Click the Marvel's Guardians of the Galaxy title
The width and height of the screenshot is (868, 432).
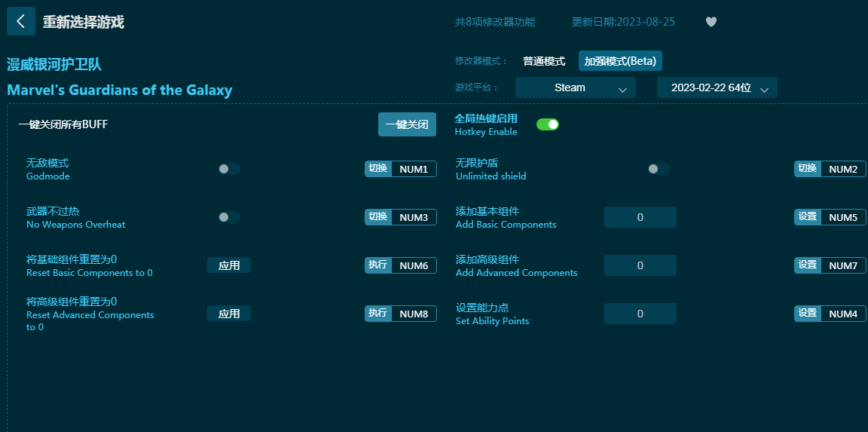pyautogui.click(x=120, y=90)
